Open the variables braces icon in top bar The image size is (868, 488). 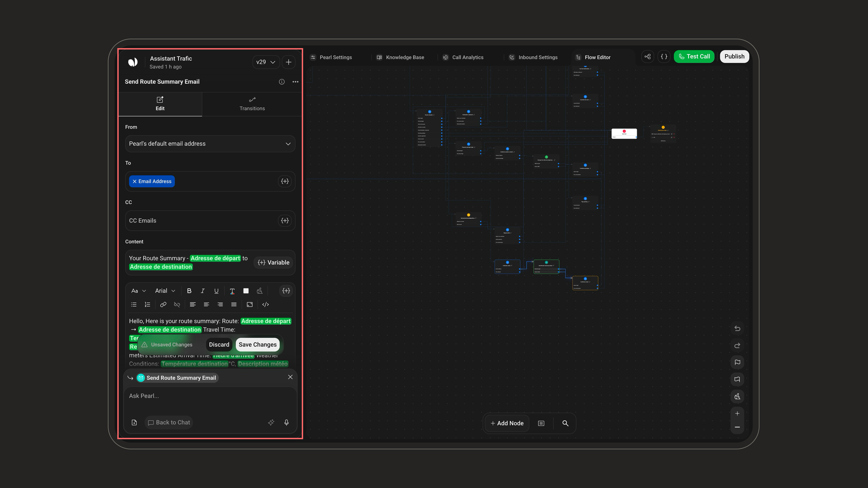click(664, 57)
